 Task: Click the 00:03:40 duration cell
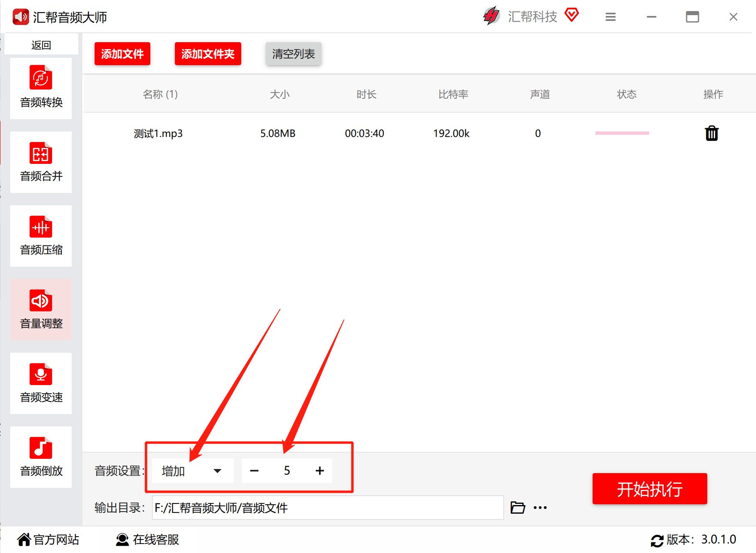pos(364,134)
